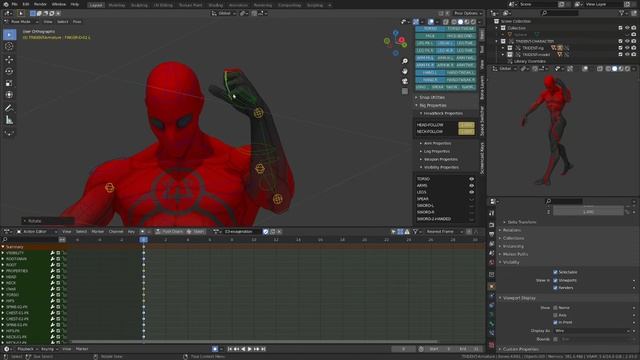The width and height of the screenshot is (640, 360).
Task: Adjust the NECK-FOLLOW yellow slider
Action: click(466, 131)
